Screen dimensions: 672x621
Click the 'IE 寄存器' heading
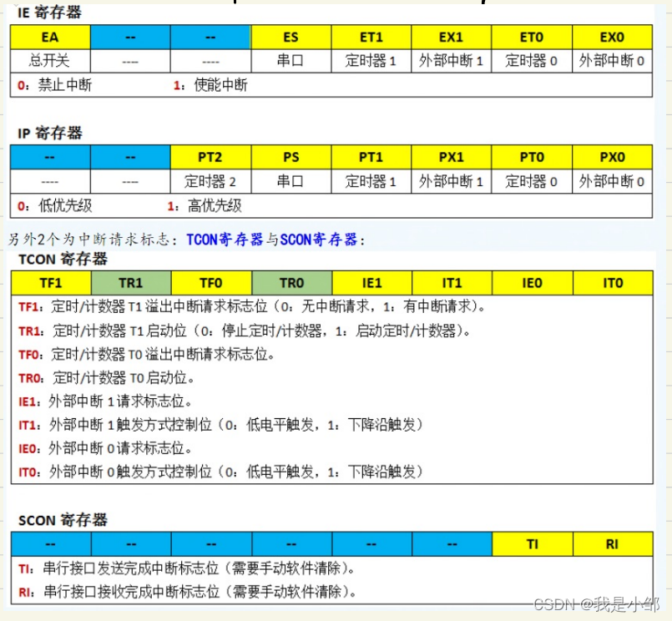(x=49, y=13)
